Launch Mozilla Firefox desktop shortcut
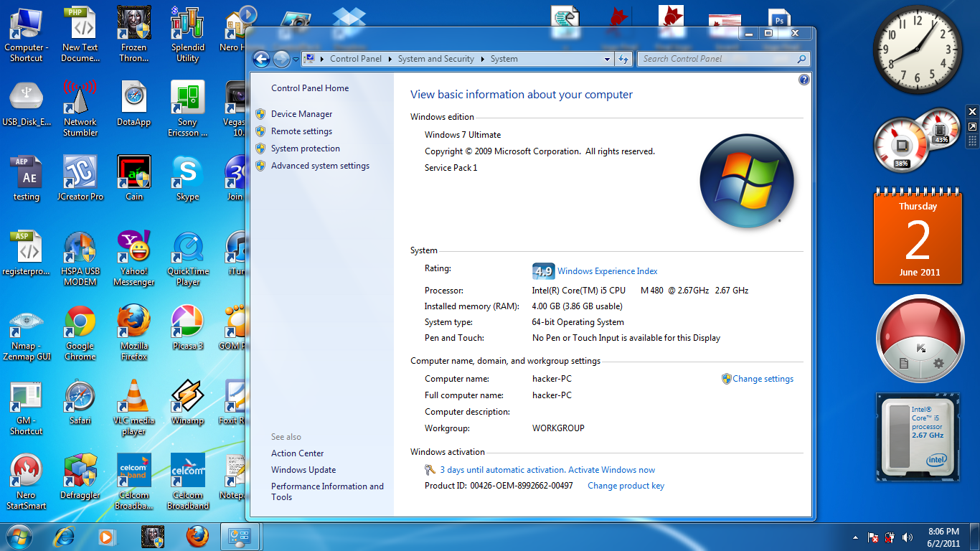 pyautogui.click(x=134, y=333)
